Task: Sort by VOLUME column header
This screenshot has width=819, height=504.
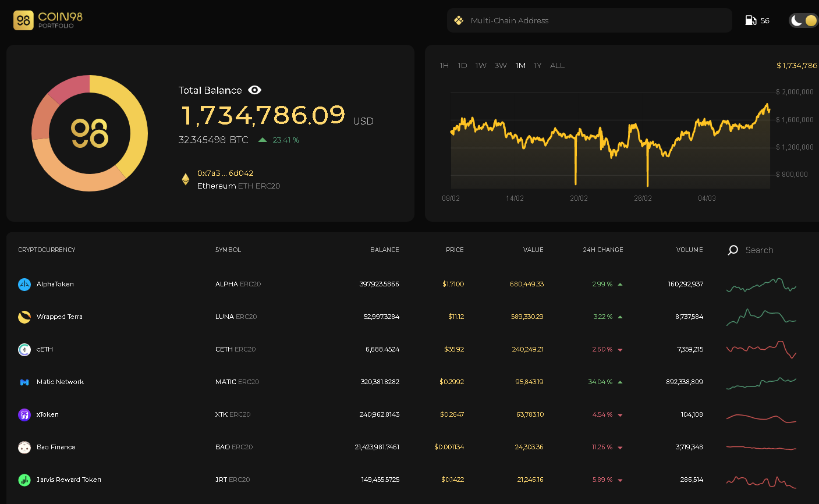Action: click(690, 250)
